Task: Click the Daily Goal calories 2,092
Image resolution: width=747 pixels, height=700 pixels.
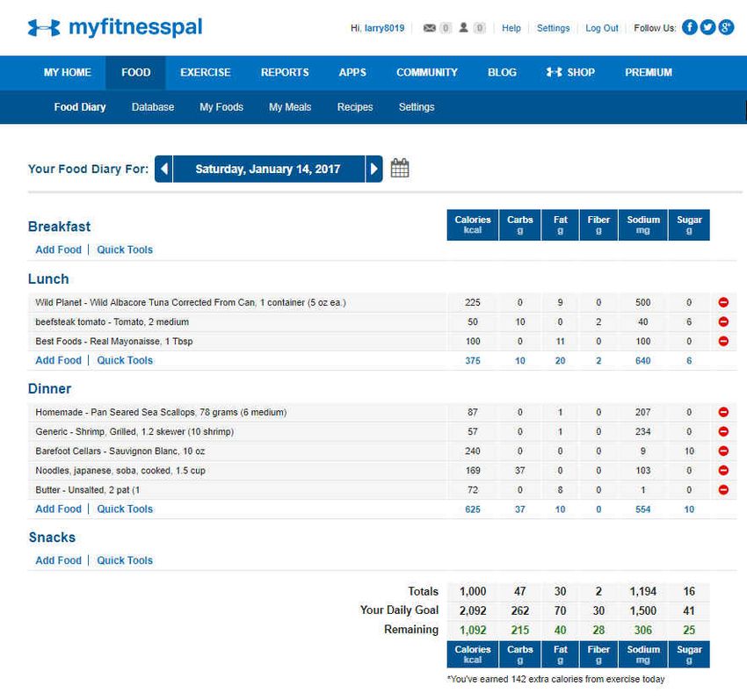Action: (473, 610)
